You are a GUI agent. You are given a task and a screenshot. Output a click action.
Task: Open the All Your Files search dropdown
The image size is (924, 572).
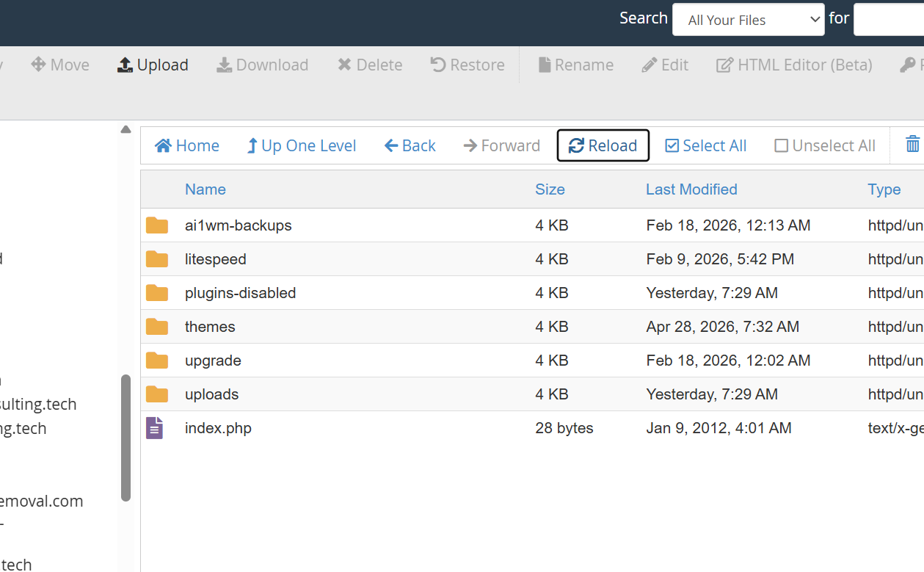click(x=749, y=20)
